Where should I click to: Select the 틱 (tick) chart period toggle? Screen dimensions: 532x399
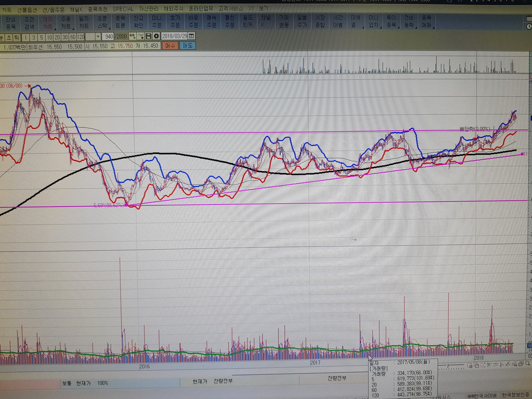(17, 37)
